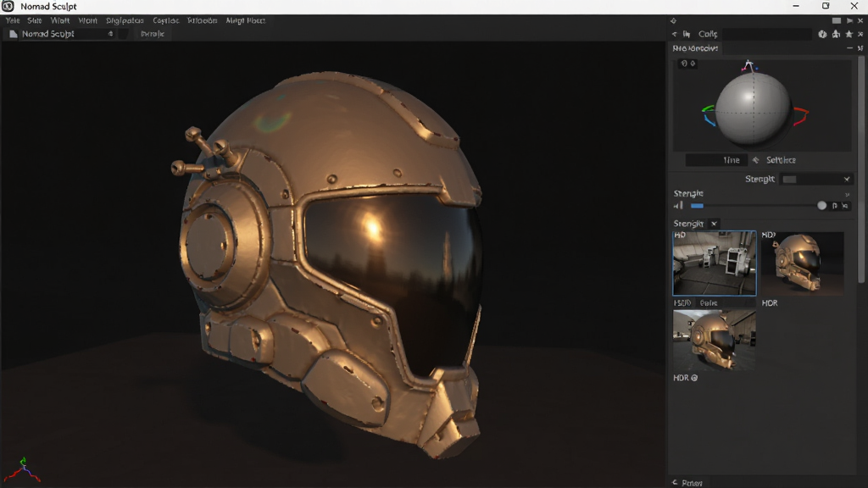Image resolution: width=868 pixels, height=488 pixels.
Task: Click the blue filled part of the slider track
Action: [x=697, y=206]
